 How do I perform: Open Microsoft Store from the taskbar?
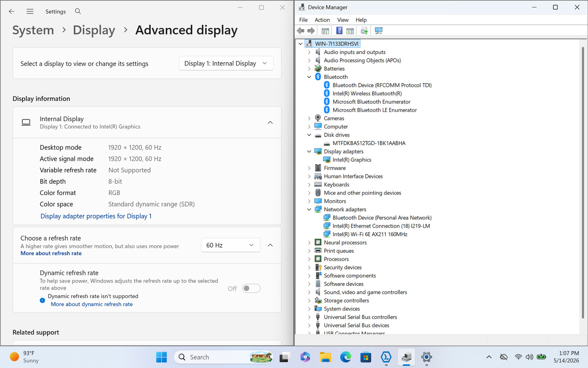366,357
